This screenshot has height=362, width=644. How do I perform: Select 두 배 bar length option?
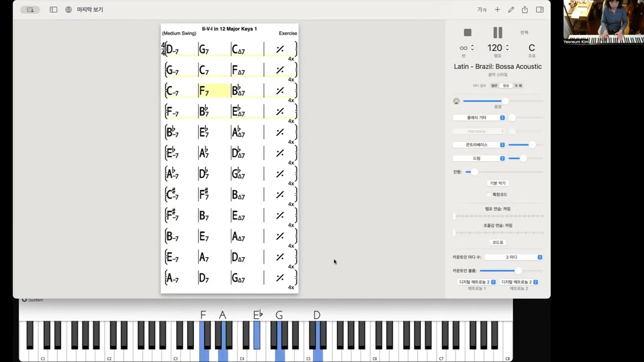pyautogui.click(x=518, y=86)
